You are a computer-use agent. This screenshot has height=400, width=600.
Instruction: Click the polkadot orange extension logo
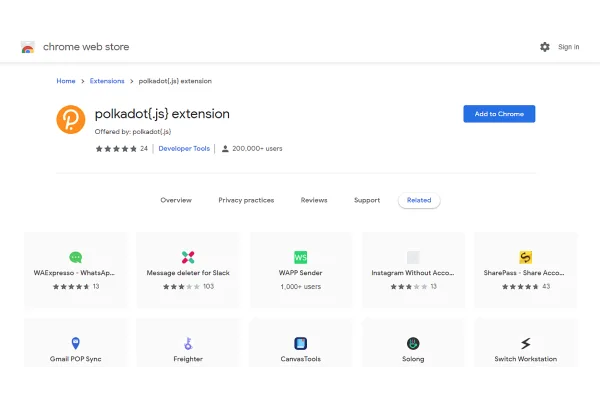pyautogui.click(x=70, y=119)
